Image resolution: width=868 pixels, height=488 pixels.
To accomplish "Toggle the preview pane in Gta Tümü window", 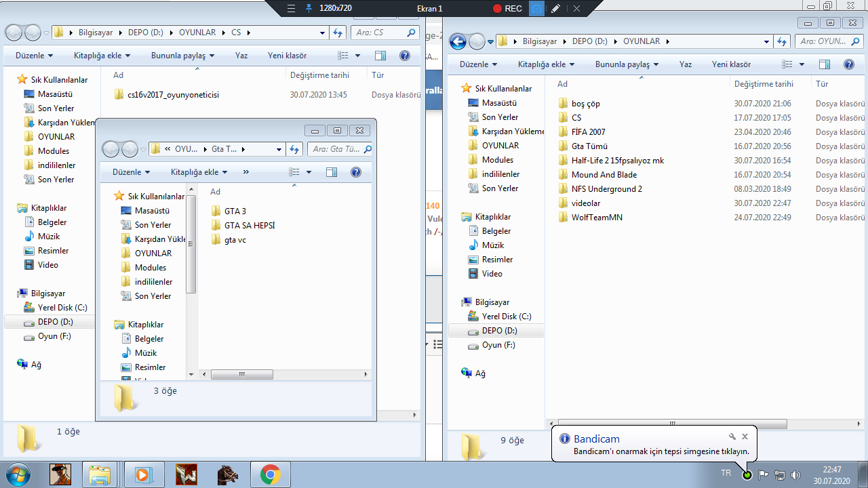I will pos(332,172).
